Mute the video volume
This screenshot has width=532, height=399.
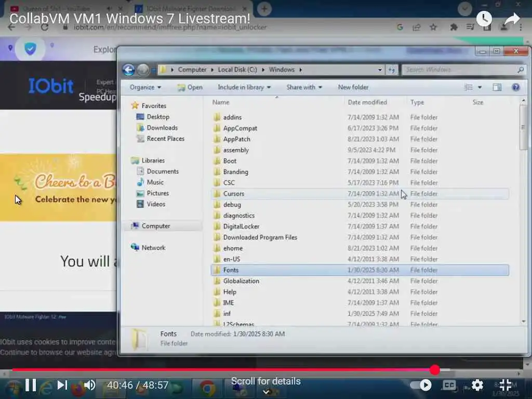pyautogui.click(x=90, y=385)
